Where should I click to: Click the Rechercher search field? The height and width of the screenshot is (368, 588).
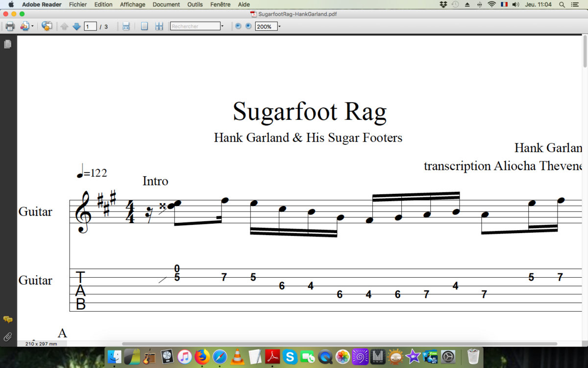point(195,26)
